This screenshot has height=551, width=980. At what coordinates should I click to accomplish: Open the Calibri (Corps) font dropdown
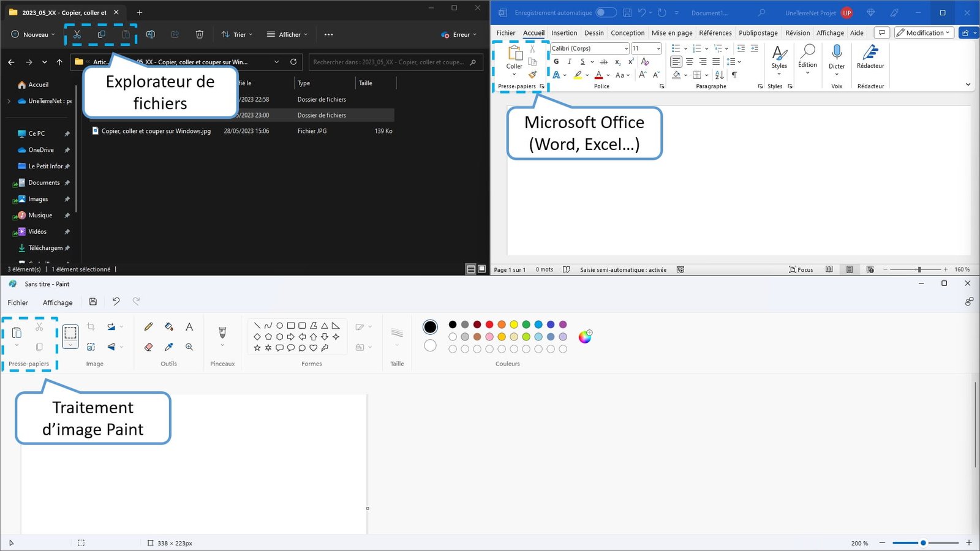click(x=624, y=48)
